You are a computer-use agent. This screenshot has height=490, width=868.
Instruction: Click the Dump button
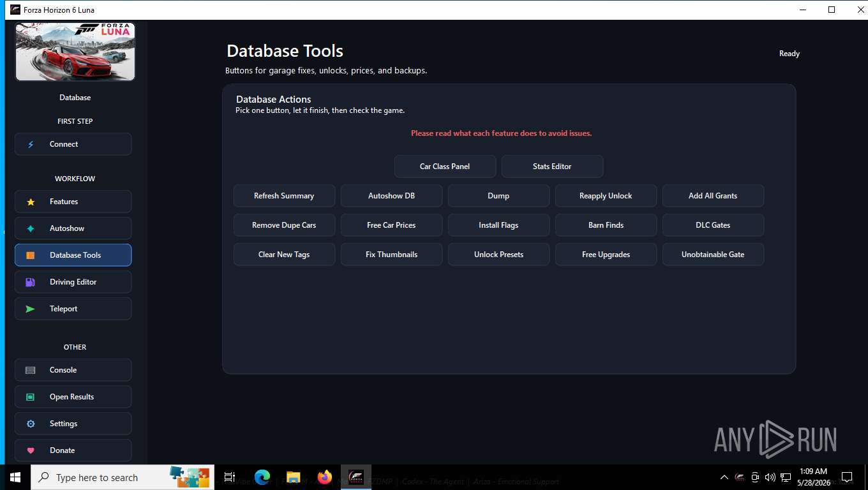[x=498, y=196]
